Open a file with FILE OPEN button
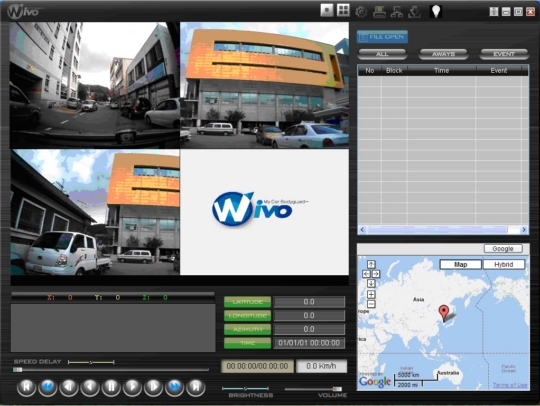Screen dimensions: 540x406 click(382, 37)
